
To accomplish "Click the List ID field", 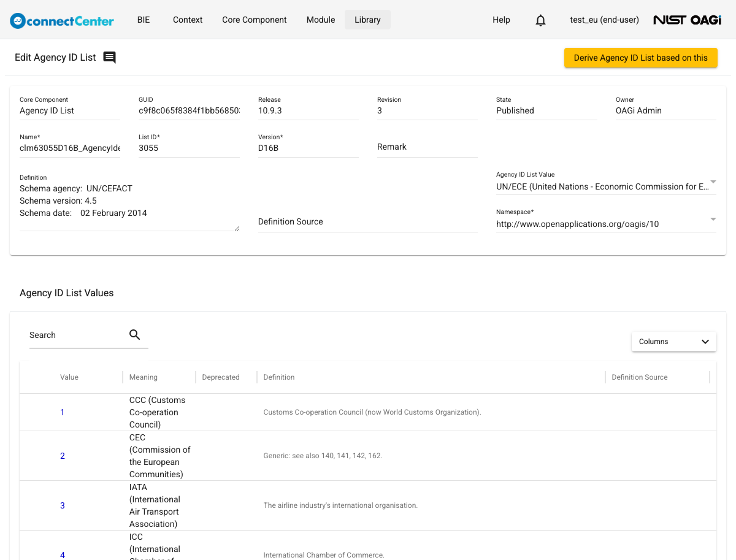I will [x=189, y=148].
